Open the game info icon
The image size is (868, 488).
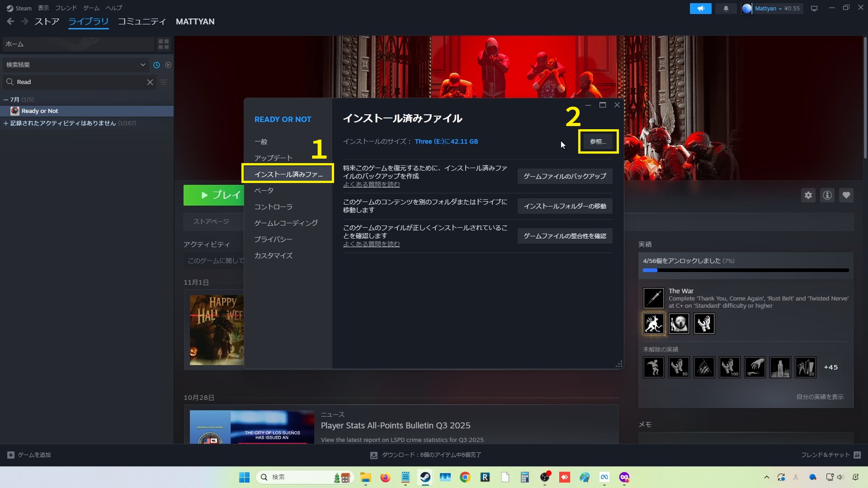(x=827, y=195)
